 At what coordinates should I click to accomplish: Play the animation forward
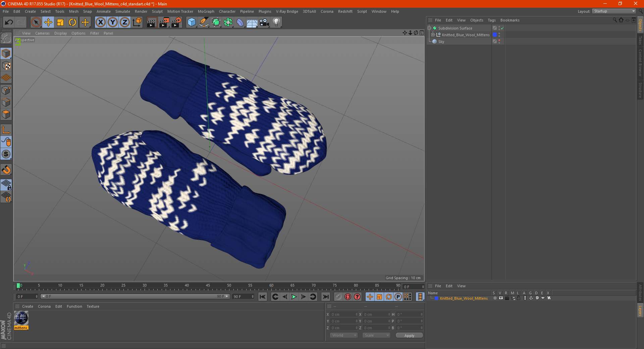point(294,297)
